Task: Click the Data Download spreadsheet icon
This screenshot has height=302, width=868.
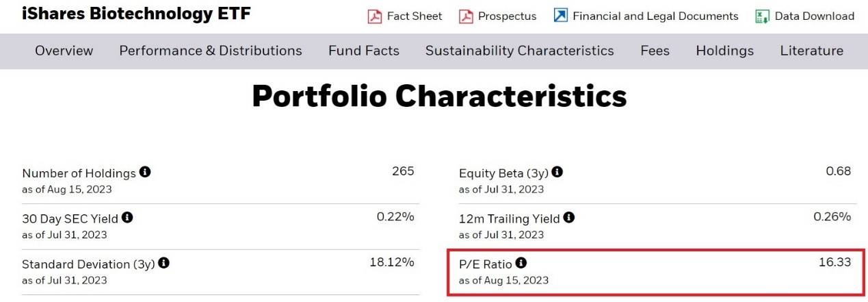Action: [x=763, y=16]
